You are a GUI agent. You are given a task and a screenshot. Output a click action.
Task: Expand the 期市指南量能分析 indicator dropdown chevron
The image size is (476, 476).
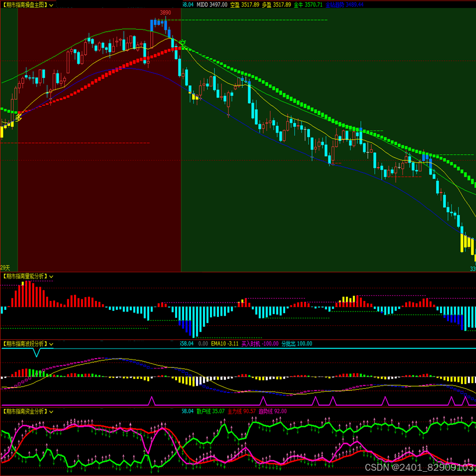coord(51,277)
